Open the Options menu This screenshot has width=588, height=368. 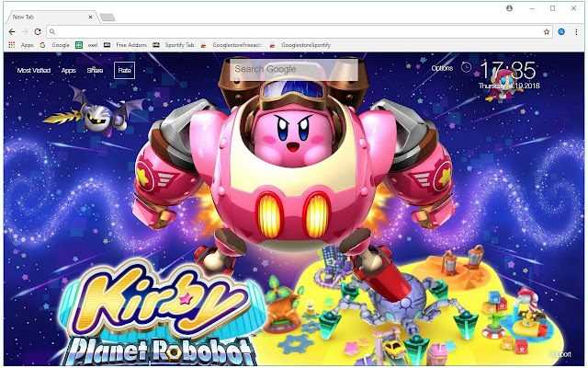(x=442, y=68)
